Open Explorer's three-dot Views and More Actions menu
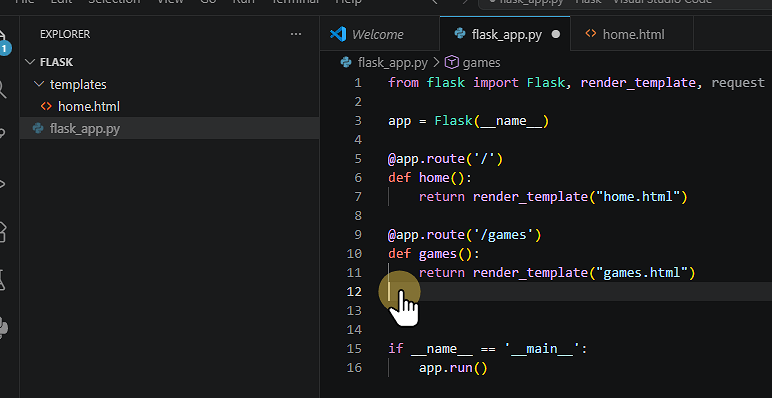Screen dimensions: 772x398 click(295, 34)
